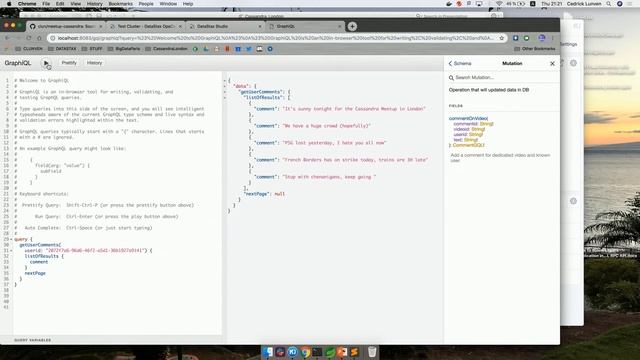This screenshot has width=640, height=360.
Task: Open the Bookmarks menu
Action: (120, 4)
